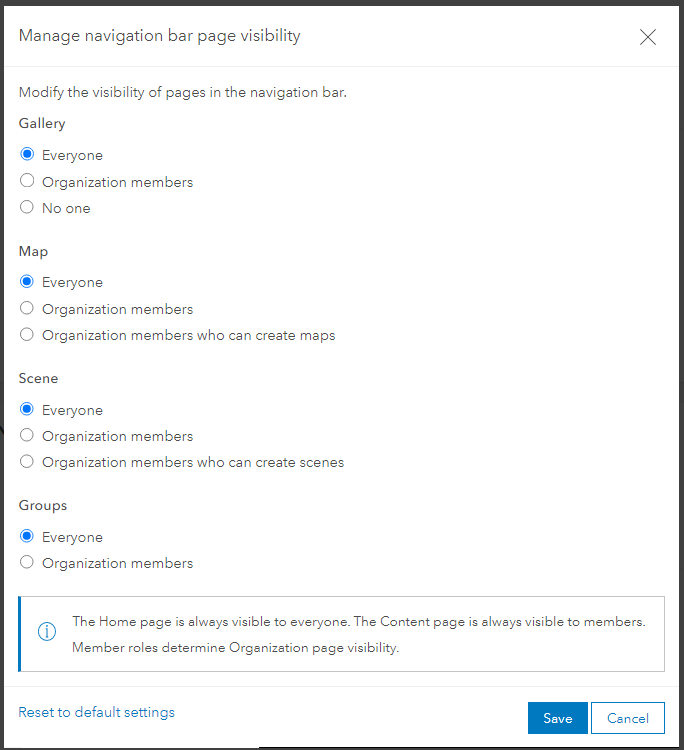Pick Organization members who can create scenes
Viewport: 684px width, 750px height.
27,462
